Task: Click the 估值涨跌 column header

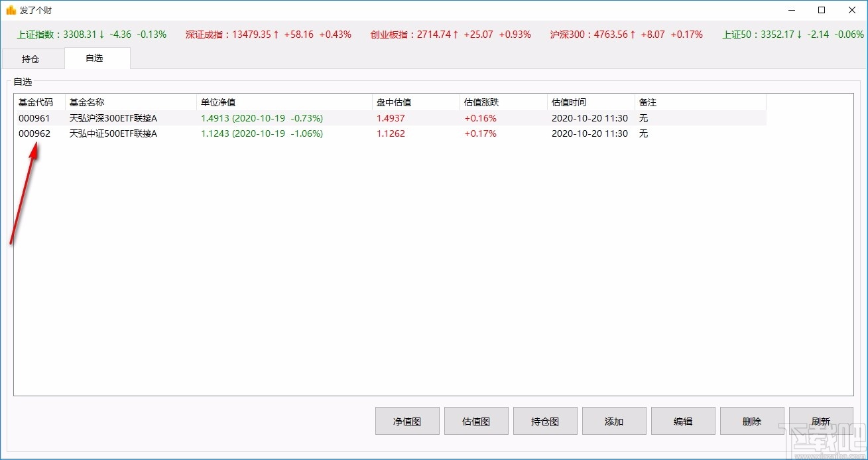Action: point(479,102)
